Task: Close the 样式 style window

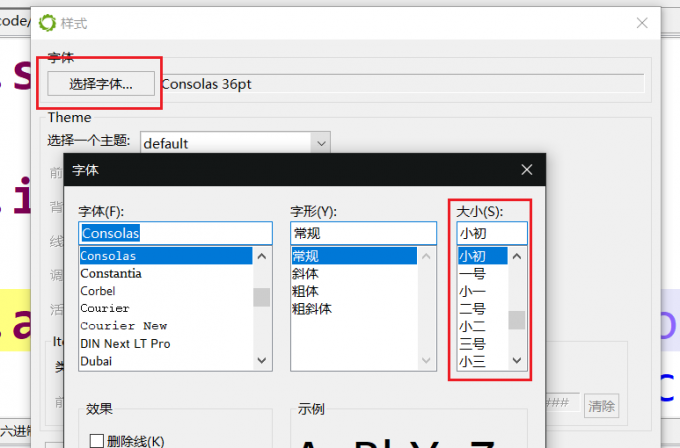Action: tap(642, 23)
